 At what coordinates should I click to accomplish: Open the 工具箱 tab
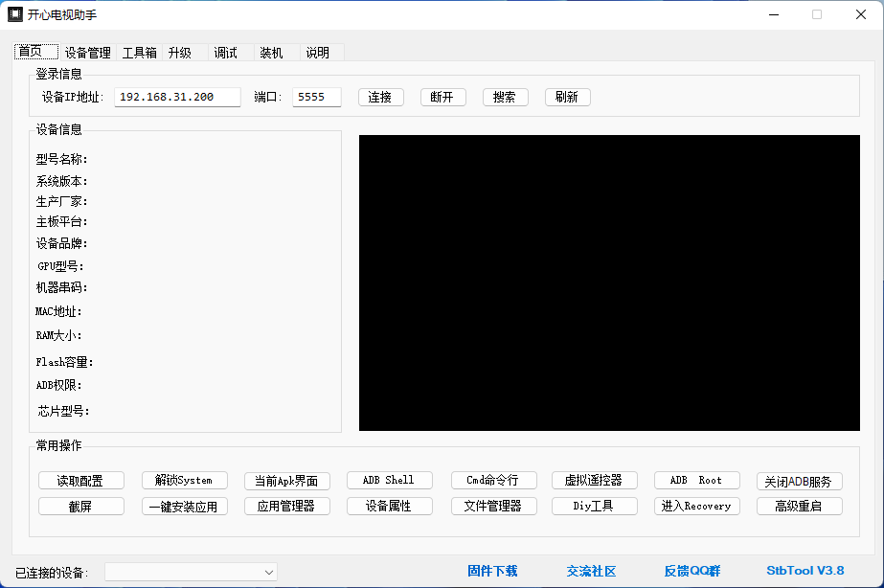pos(139,53)
